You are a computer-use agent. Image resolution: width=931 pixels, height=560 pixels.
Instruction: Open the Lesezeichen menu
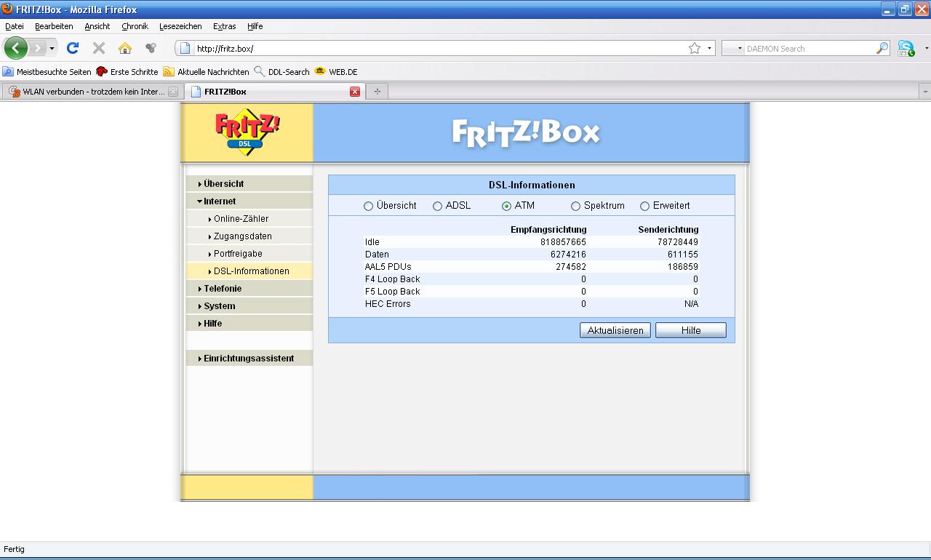pyautogui.click(x=180, y=26)
